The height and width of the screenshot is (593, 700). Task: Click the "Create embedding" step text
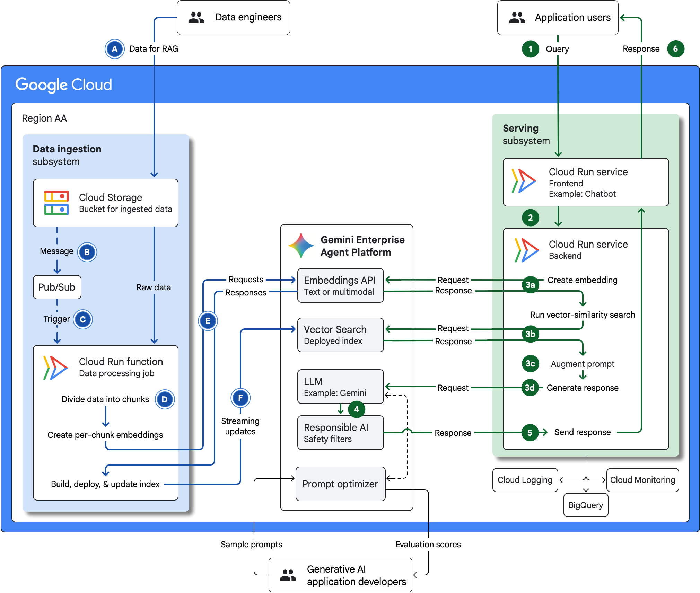coord(583,280)
